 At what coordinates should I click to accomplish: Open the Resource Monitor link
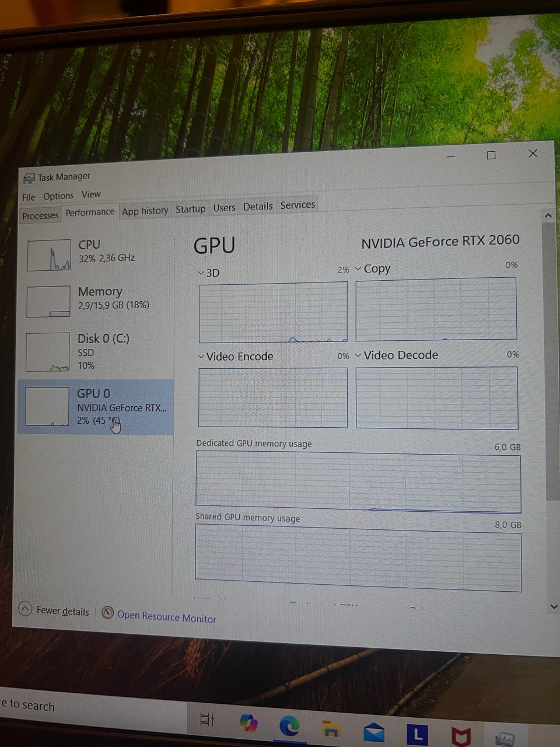166,616
